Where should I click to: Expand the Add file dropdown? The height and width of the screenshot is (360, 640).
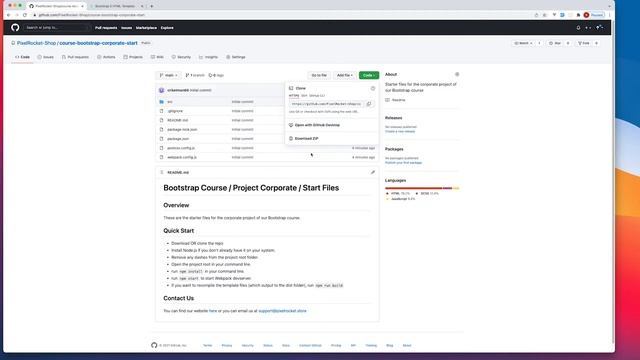[345, 75]
